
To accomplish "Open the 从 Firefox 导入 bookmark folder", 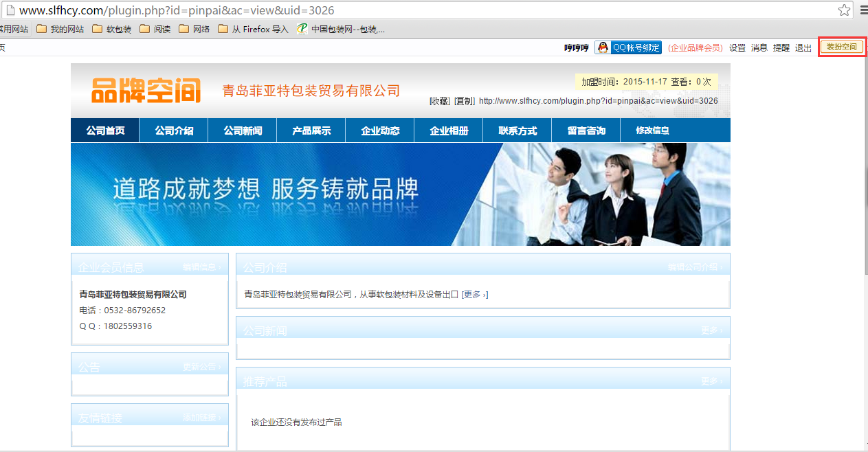I will (253, 29).
